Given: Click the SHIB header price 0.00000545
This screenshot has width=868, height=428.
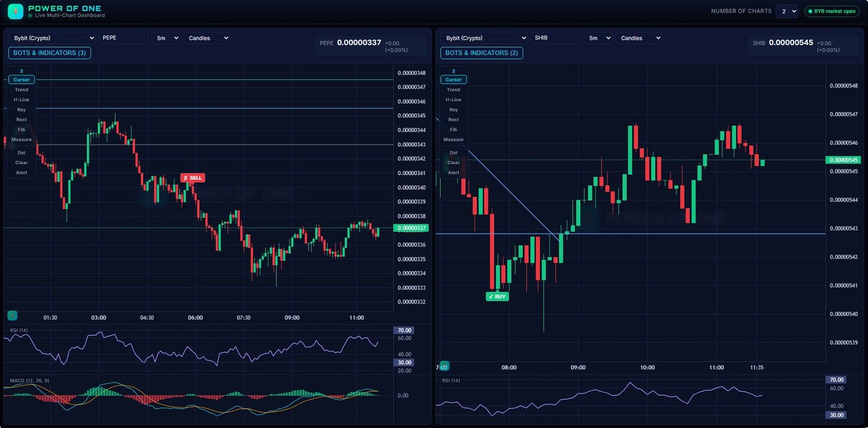Looking at the screenshot, I should coord(791,43).
